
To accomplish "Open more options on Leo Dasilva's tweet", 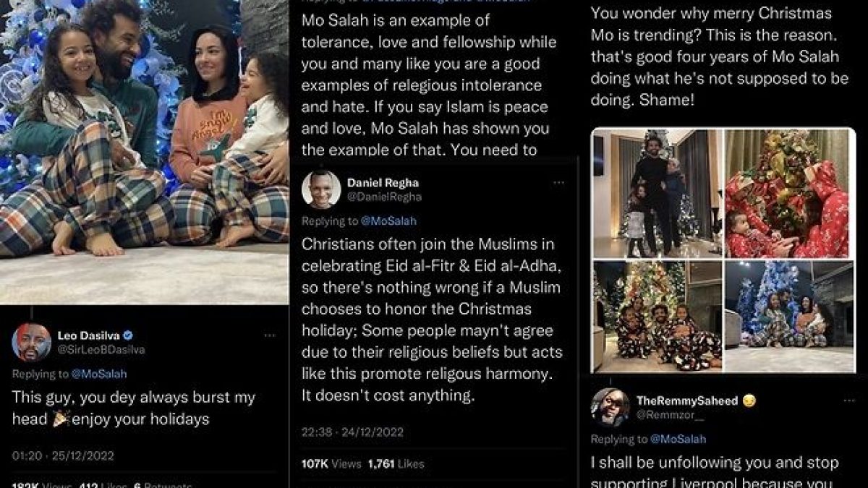I will (x=270, y=335).
